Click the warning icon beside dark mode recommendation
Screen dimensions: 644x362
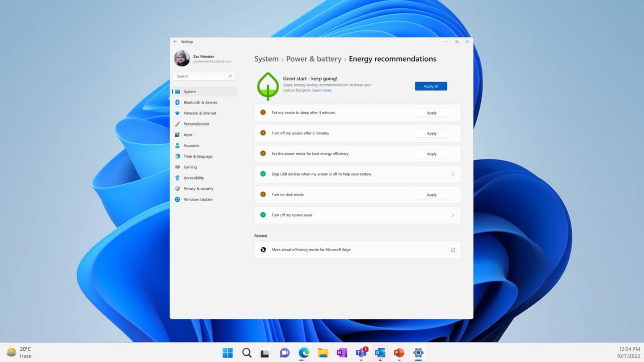point(263,194)
